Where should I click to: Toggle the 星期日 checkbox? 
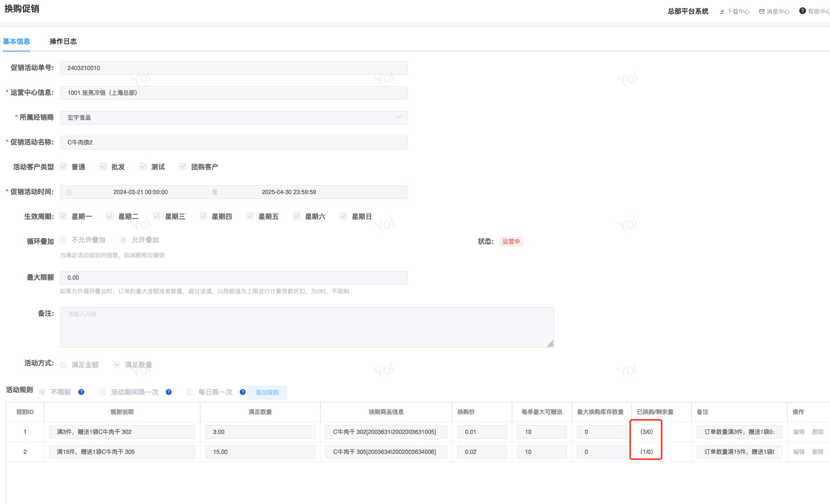pos(343,216)
